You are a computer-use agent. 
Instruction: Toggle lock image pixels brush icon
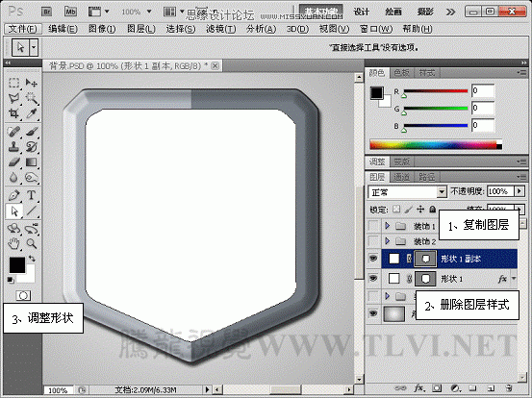pos(409,210)
